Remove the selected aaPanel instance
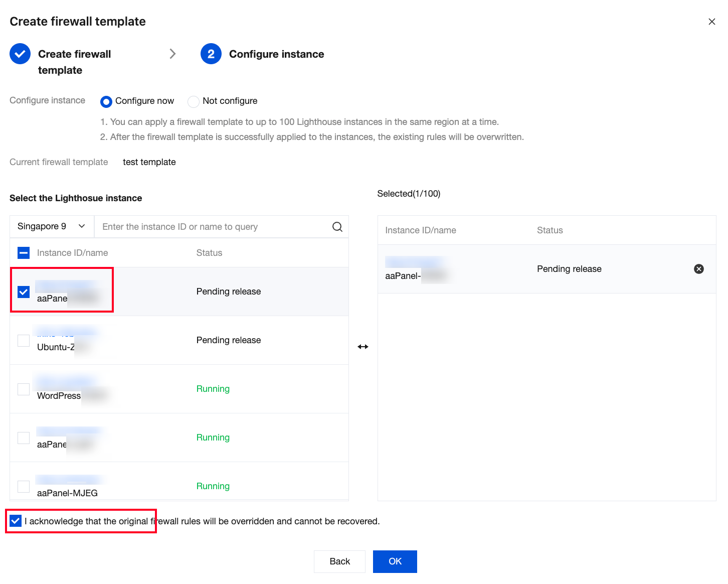 [698, 269]
